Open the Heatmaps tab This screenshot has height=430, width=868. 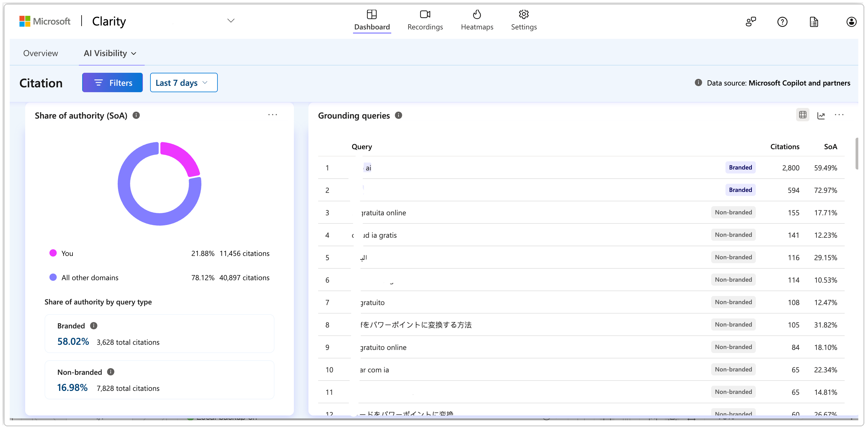point(477,20)
